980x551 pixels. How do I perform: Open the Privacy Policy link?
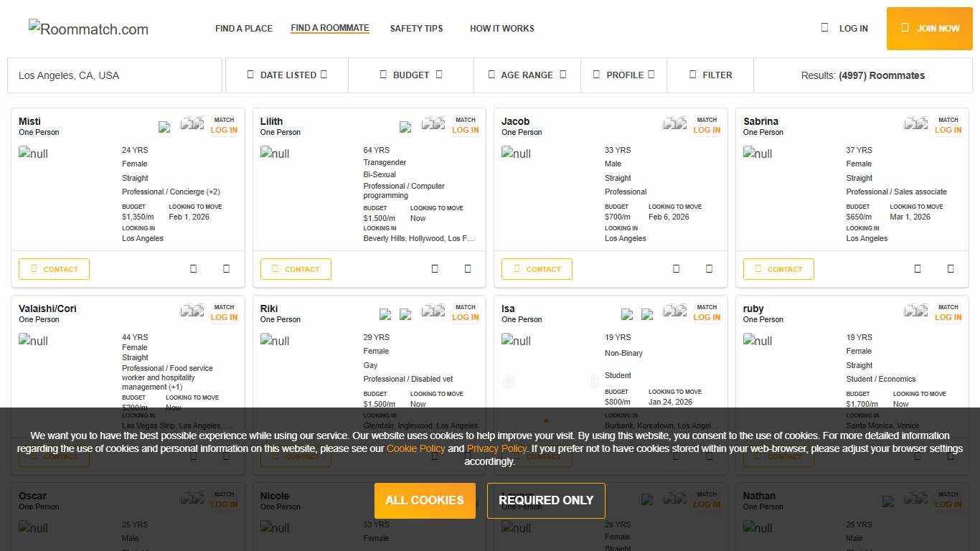coord(496,448)
